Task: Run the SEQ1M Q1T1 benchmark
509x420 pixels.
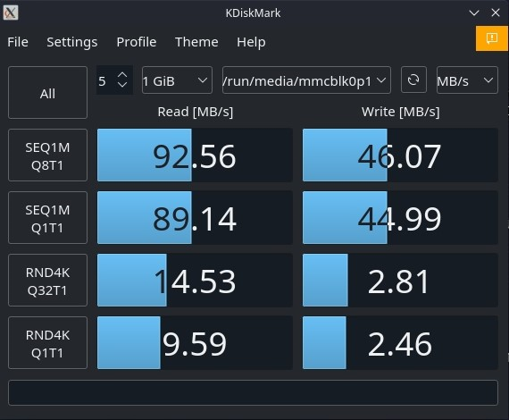Action: pos(47,218)
